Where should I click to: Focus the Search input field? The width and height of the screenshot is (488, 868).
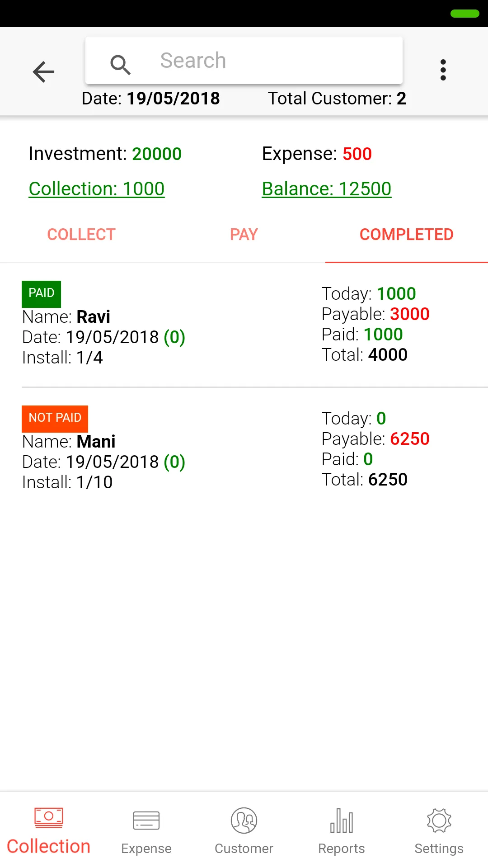point(244,61)
